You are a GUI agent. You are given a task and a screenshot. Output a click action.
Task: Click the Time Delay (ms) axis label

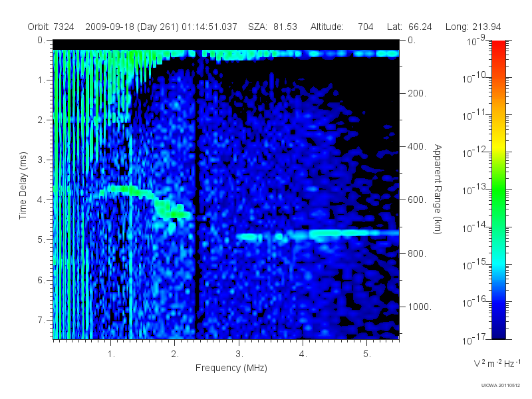tap(23, 186)
